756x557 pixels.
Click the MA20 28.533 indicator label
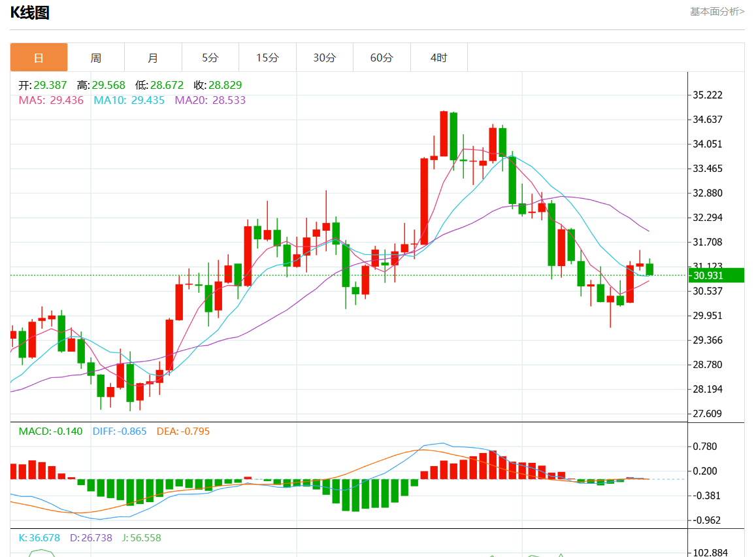[210, 100]
